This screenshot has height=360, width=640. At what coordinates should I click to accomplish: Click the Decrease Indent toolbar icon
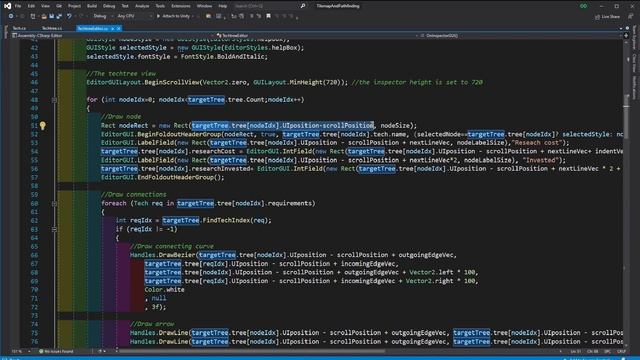click(252, 16)
